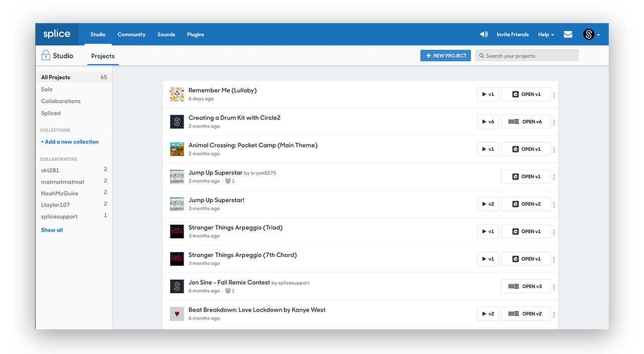
Task: Expand the Help dropdown
Action: [x=546, y=35]
